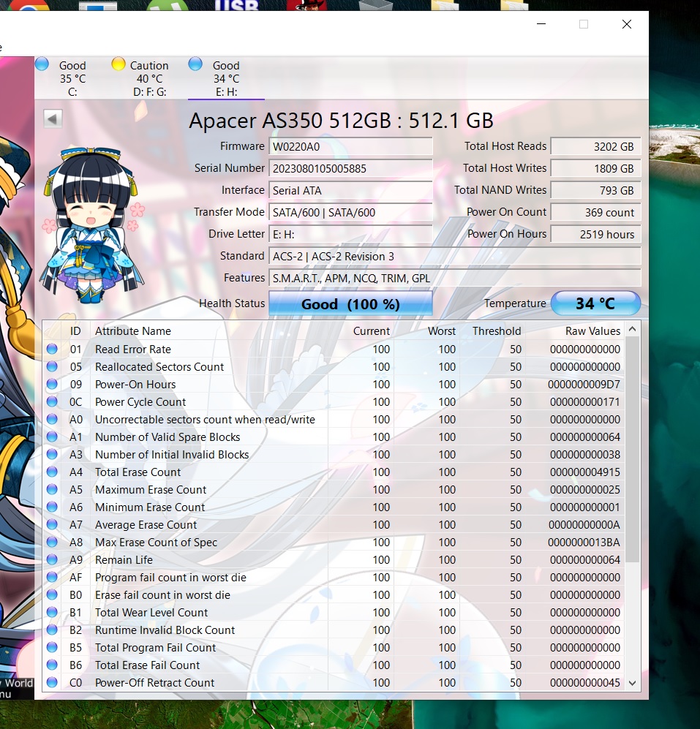Click the Apacer AS350 512GB disk title
The width and height of the screenshot is (700, 729).
[x=341, y=121]
